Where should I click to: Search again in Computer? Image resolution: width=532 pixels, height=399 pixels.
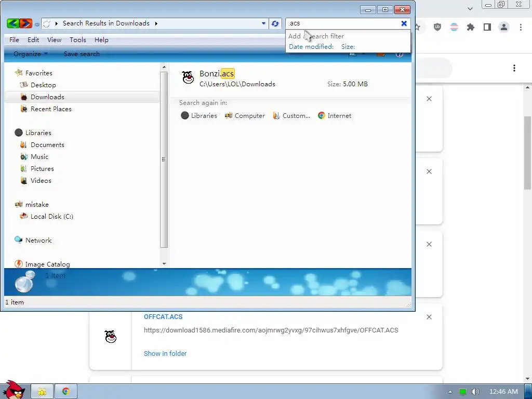point(245,116)
